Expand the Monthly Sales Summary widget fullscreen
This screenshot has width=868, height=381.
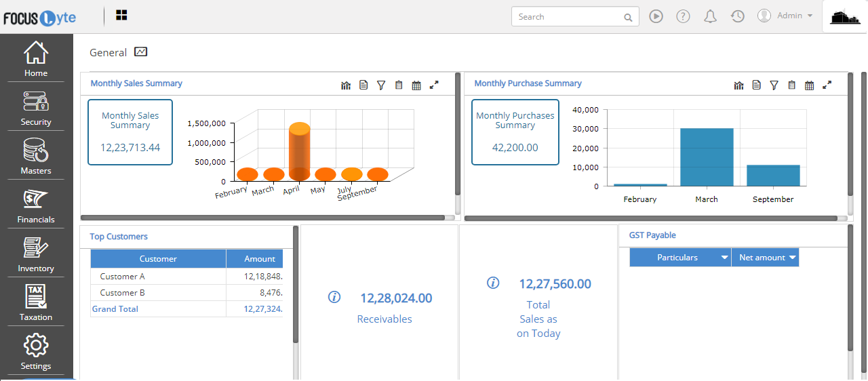(x=434, y=85)
